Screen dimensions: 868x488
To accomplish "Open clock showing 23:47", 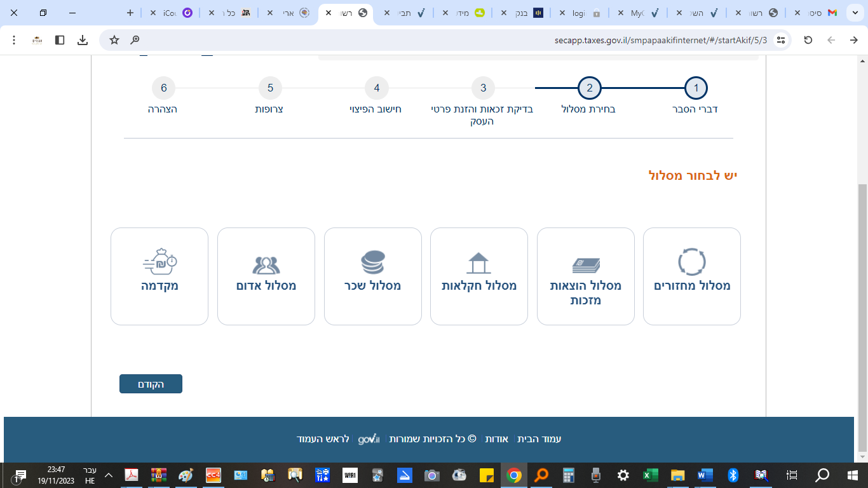I will 56,475.
